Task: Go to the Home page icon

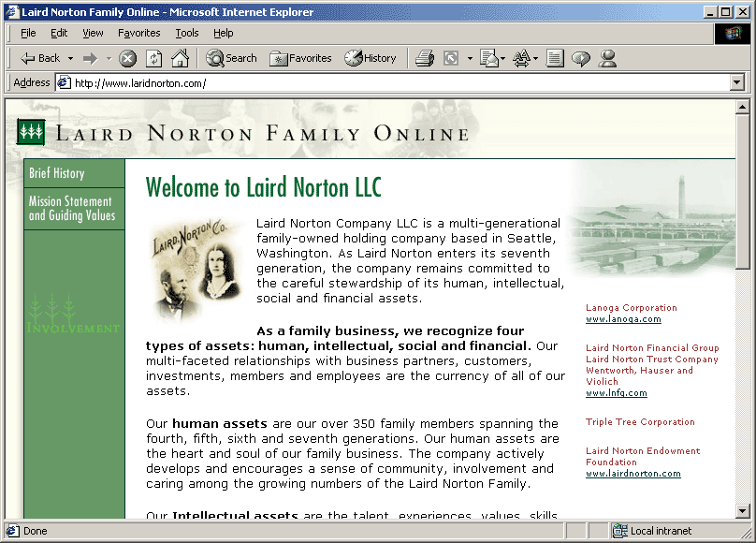Action: pyautogui.click(x=180, y=58)
